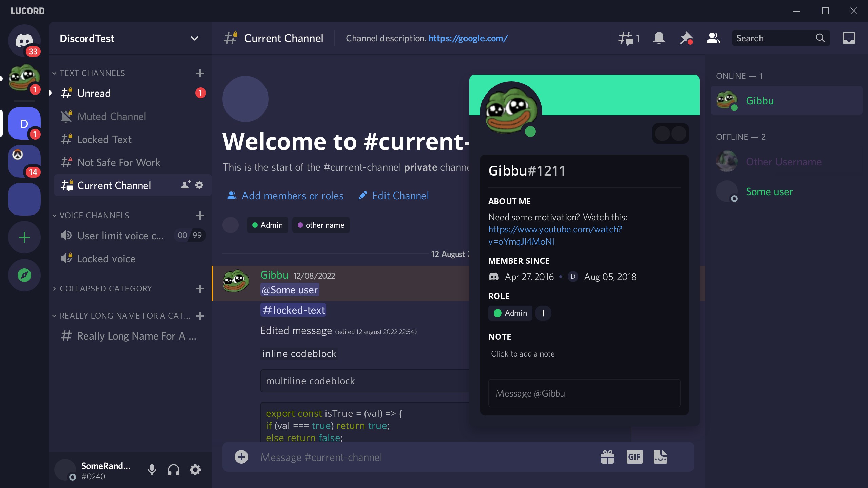Toggle microphone mute

coord(152,470)
